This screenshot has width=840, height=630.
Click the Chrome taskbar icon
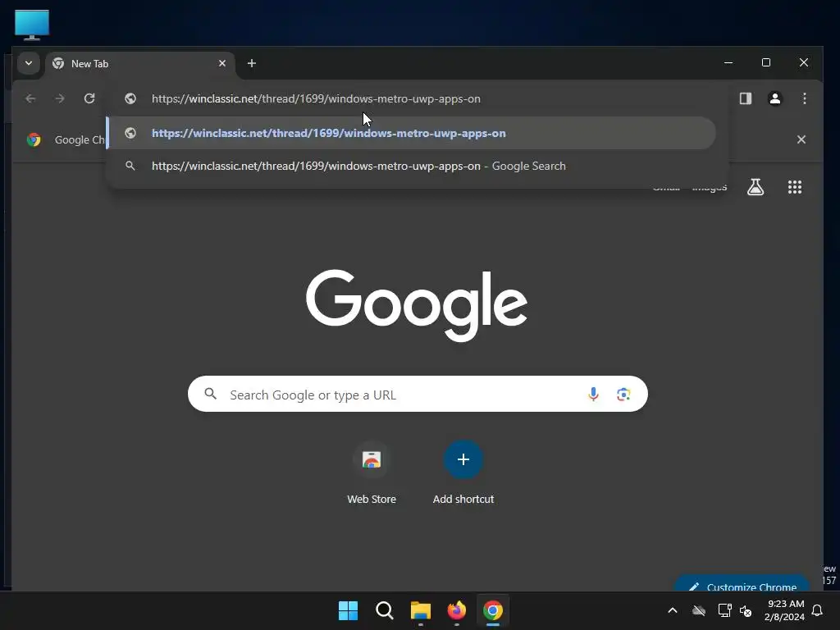pyautogui.click(x=493, y=610)
